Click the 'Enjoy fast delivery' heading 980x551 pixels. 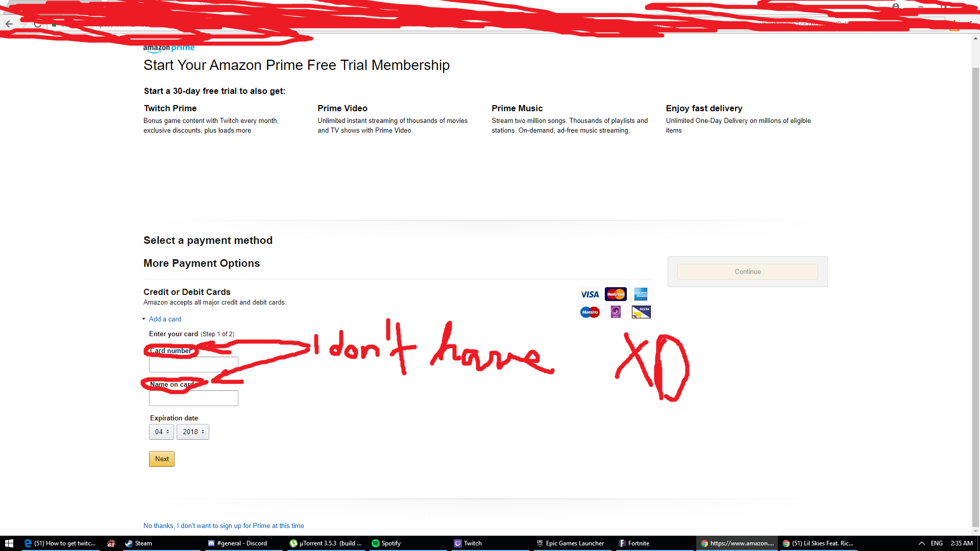tap(704, 108)
